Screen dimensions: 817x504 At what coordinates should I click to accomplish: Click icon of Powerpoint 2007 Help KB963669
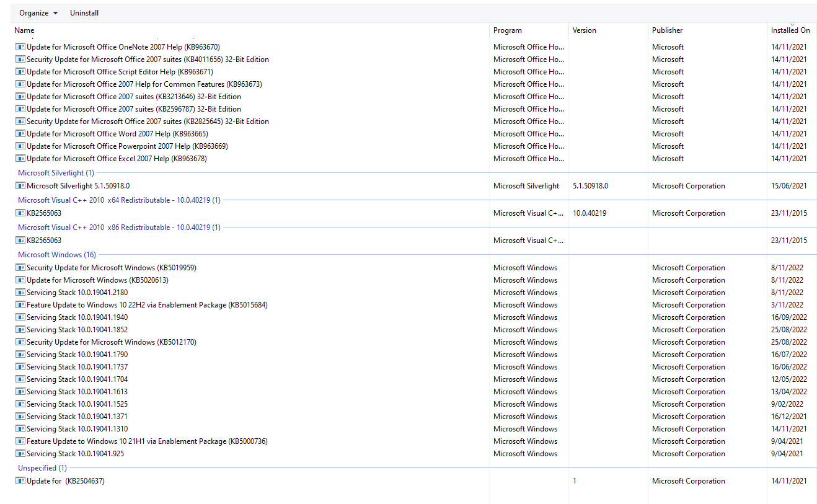point(20,146)
